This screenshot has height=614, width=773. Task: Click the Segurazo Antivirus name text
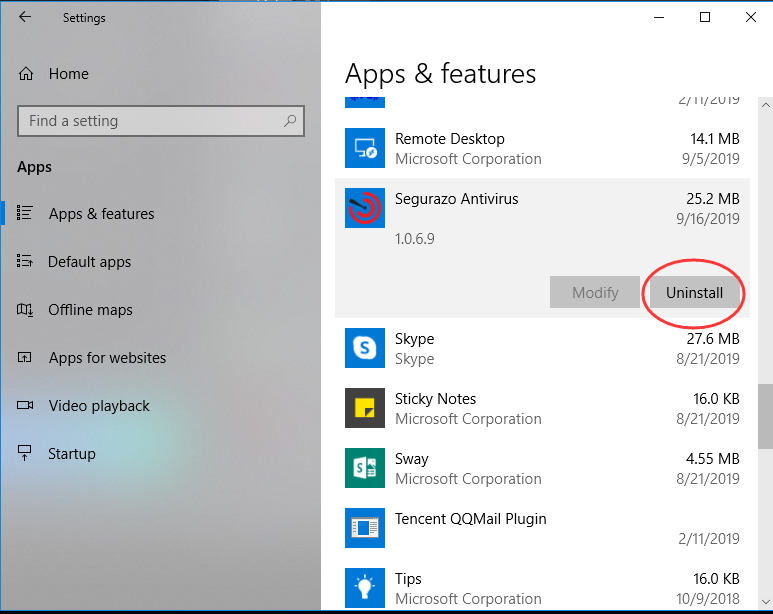[457, 199]
